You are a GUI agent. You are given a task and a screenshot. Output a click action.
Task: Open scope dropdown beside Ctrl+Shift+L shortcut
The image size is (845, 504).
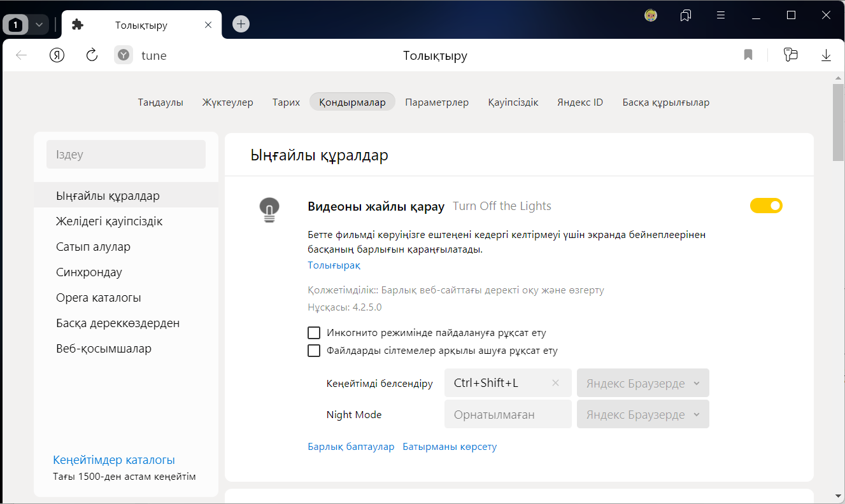(643, 383)
